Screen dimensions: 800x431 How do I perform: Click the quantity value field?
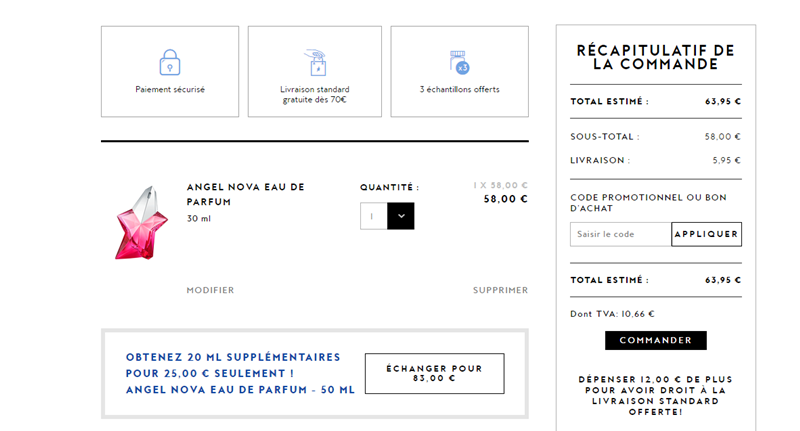tap(373, 216)
